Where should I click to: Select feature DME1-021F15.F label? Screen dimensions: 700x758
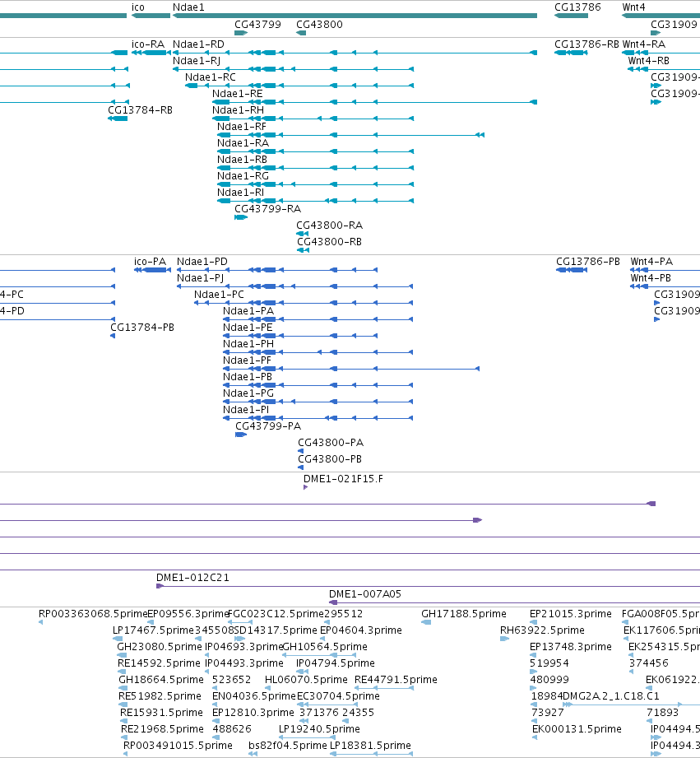point(343,478)
